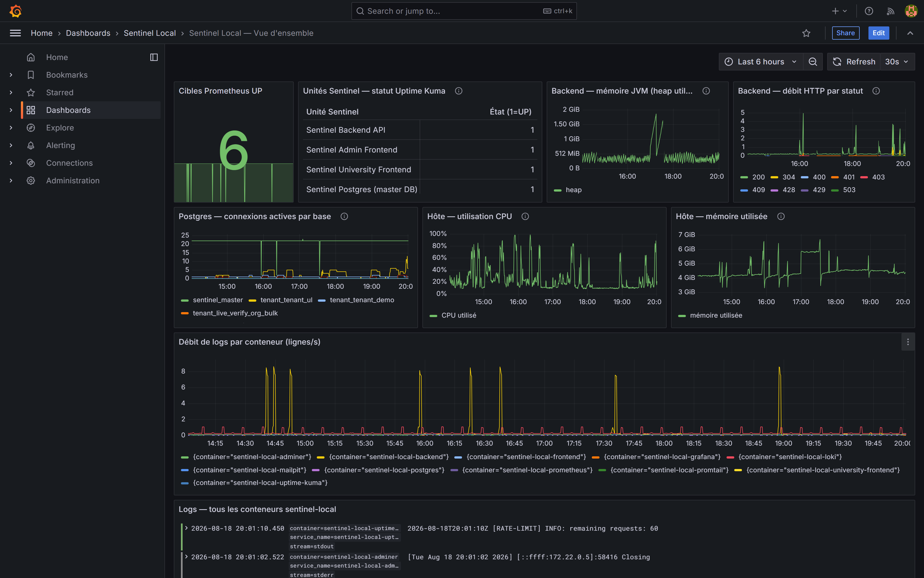This screenshot has width=924, height=578.
Task: Click the zoom out time range icon
Action: pos(813,62)
